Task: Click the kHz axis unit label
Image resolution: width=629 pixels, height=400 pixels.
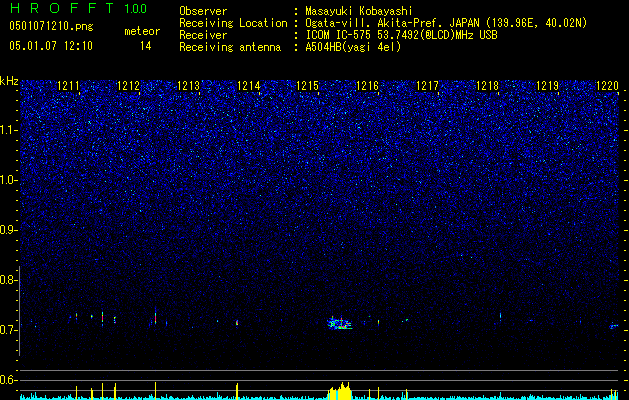Action: pos(9,81)
